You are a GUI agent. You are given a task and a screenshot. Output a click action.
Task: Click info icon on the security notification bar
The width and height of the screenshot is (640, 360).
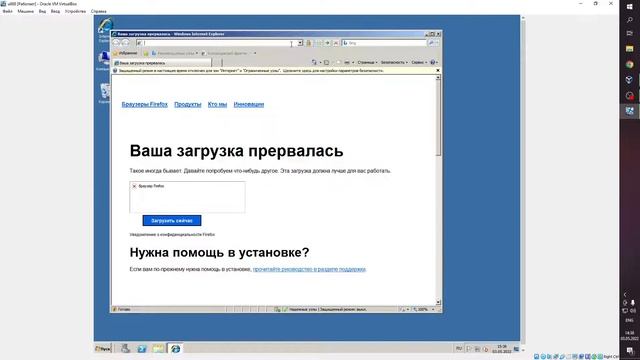tap(115, 71)
